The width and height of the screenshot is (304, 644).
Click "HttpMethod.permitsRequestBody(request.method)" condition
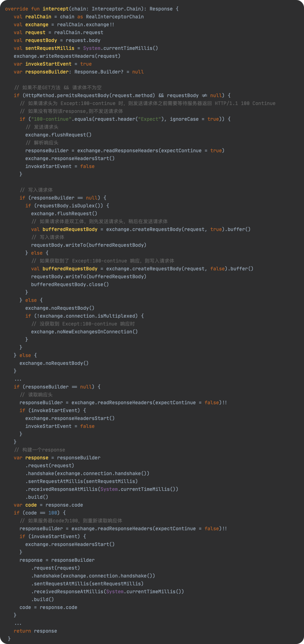[x=90, y=95]
